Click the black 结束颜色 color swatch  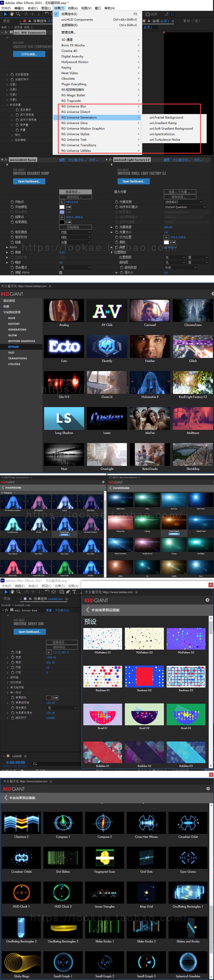(62, 222)
